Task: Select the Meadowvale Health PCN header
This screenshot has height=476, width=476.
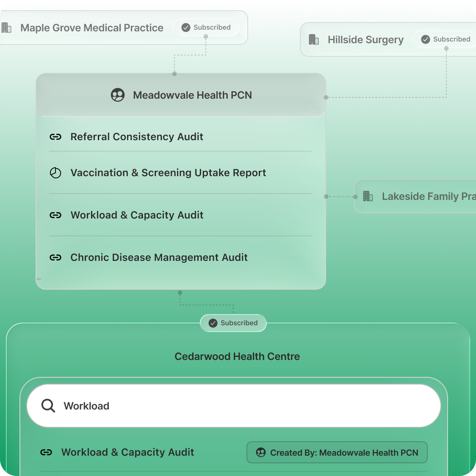Action: click(x=192, y=95)
